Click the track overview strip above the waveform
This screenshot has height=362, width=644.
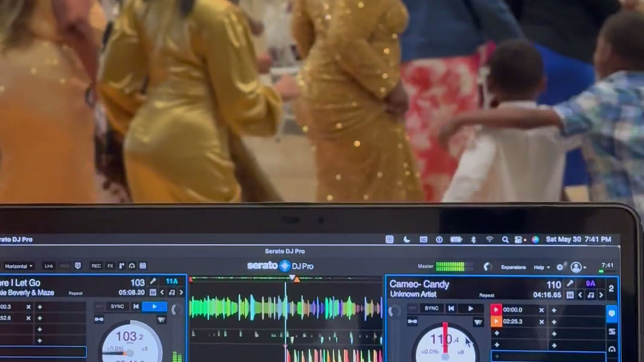pyautogui.click(x=286, y=279)
